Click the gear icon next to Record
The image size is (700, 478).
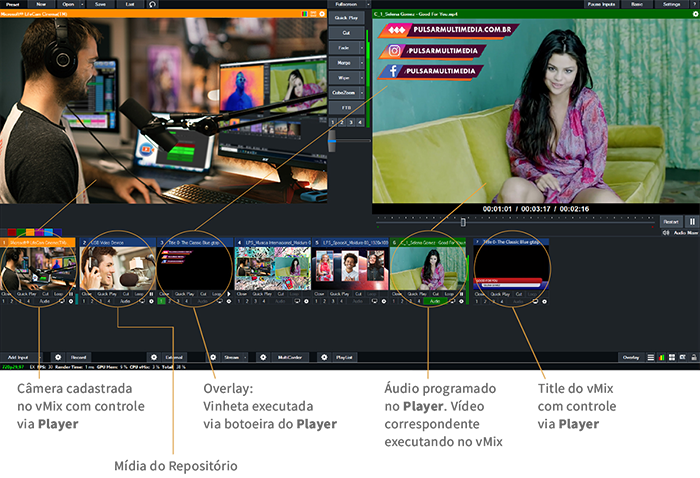point(57,357)
